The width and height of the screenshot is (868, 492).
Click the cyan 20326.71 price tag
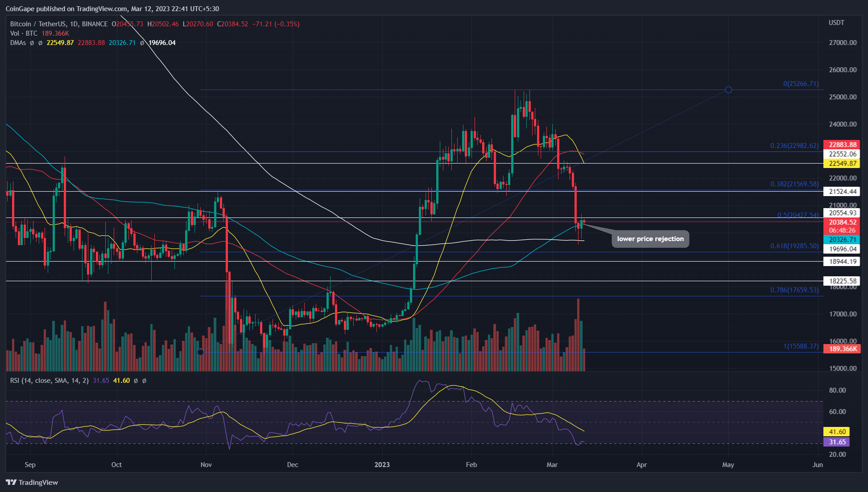point(842,240)
